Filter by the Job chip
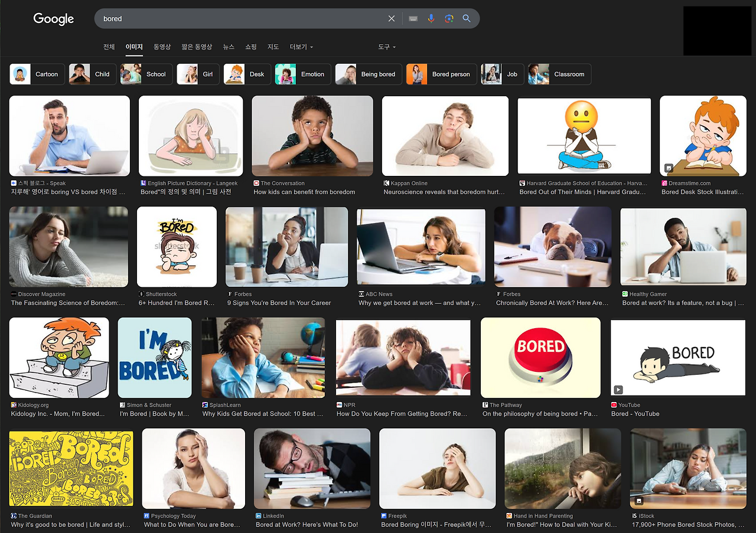The image size is (756, 533). 503,74
